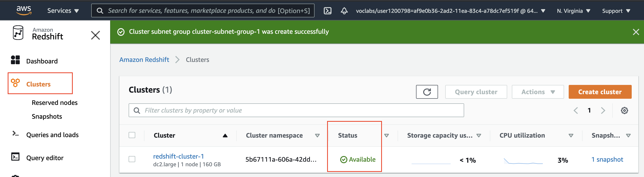The image size is (644, 177).
Task: Click Create cluster button
Action: pyautogui.click(x=600, y=92)
